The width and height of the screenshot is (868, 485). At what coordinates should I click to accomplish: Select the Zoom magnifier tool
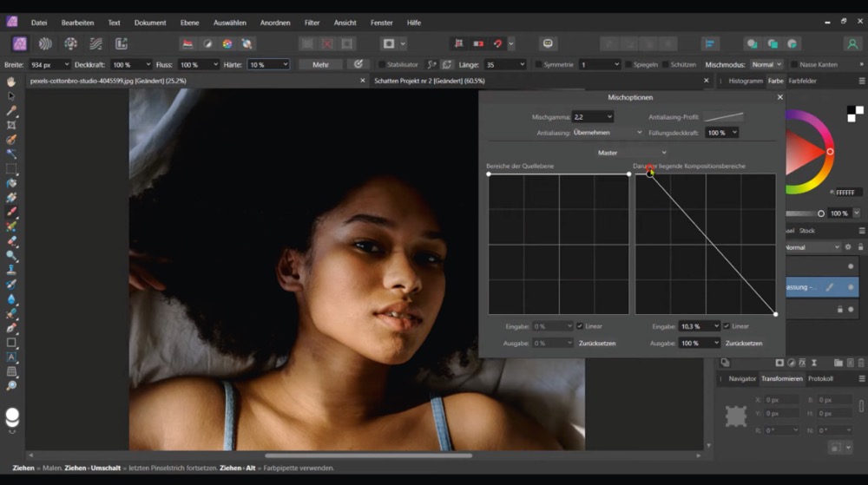click(x=11, y=385)
